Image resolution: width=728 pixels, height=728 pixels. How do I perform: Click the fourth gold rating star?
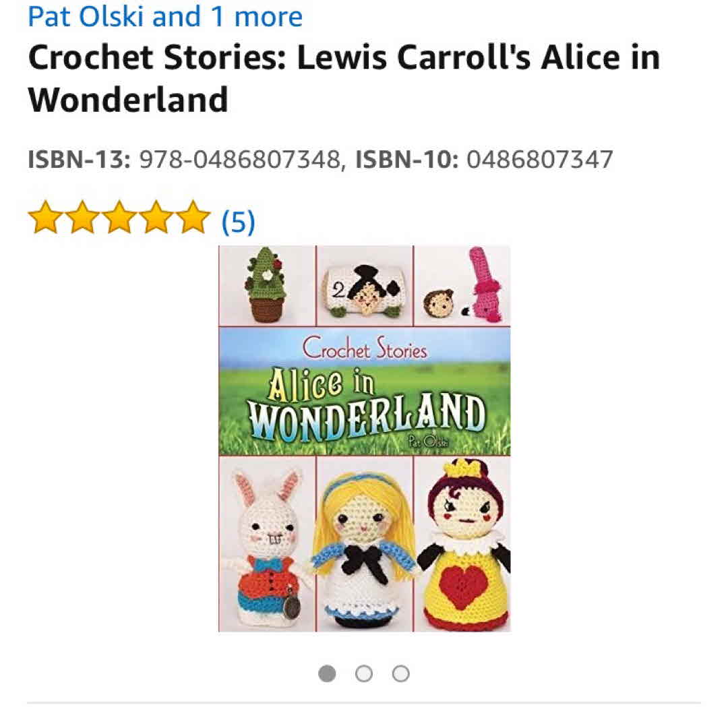pyautogui.click(x=156, y=218)
